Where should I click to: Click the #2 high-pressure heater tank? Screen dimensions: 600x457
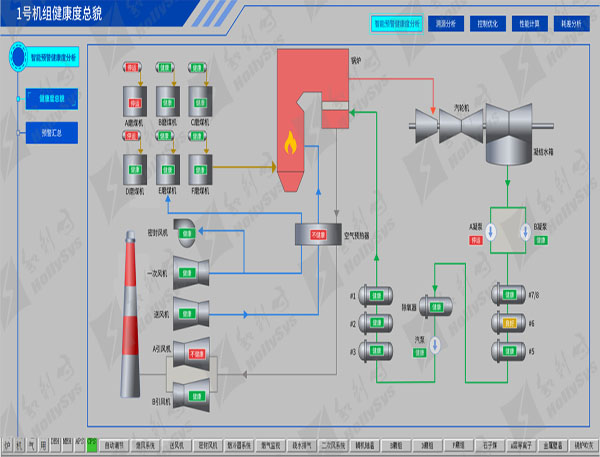pos(376,323)
